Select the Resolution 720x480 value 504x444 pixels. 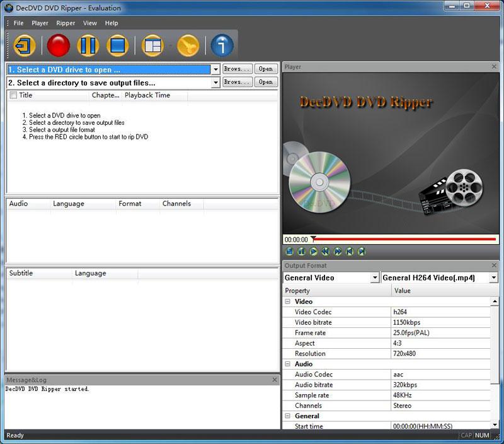click(x=440, y=354)
